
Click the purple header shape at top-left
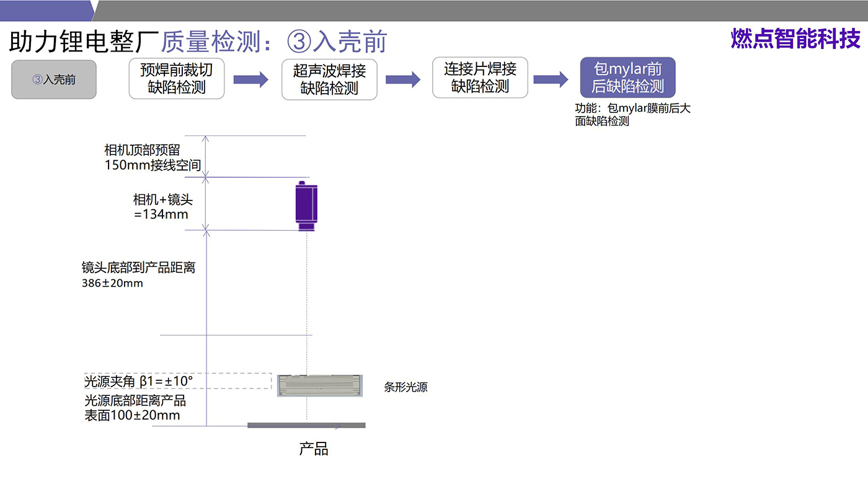[x=46, y=11]
